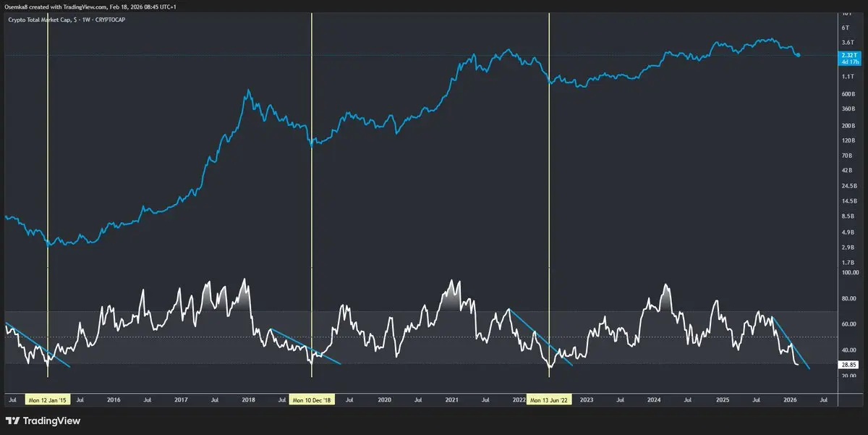Click the 2026 year label on time axis
The height and width of the screenshot is (435, 868).
pyautogui.click(x=790, y=400)
